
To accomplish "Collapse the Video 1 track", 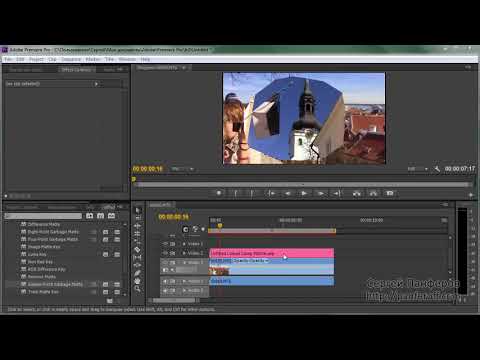I will pyautogui.click(x=184, y=263).
